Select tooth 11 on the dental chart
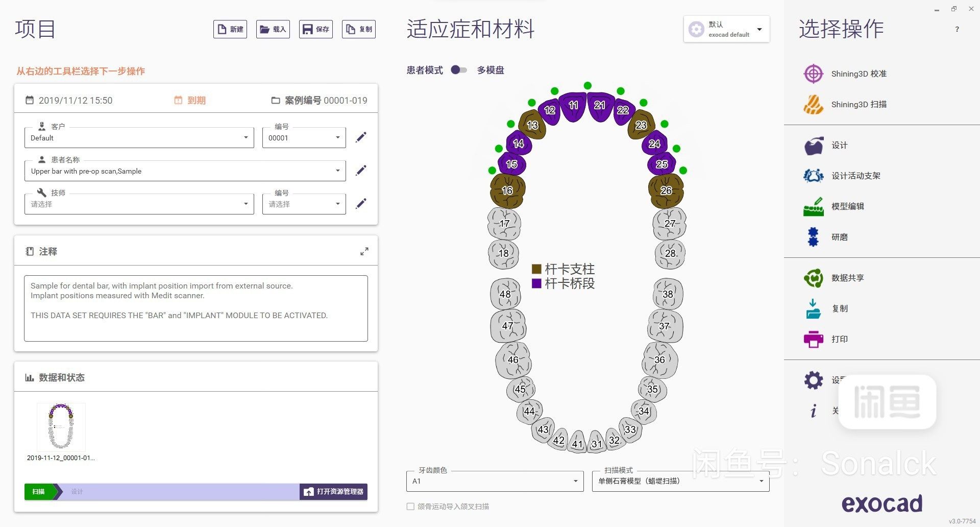Image resolution: width=980 pixels, height=527 pixels. pos(573,106)
